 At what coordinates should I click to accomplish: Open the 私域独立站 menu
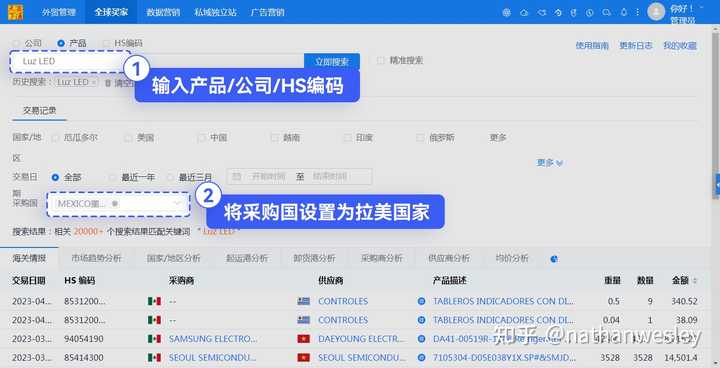(215, 12)
